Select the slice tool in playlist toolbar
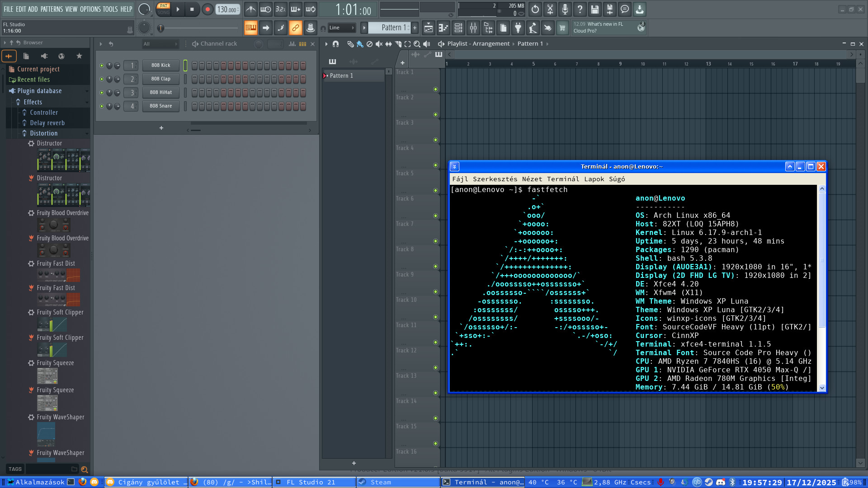The width and height of the screenshot is (868, 488). (x=398, y=44)
